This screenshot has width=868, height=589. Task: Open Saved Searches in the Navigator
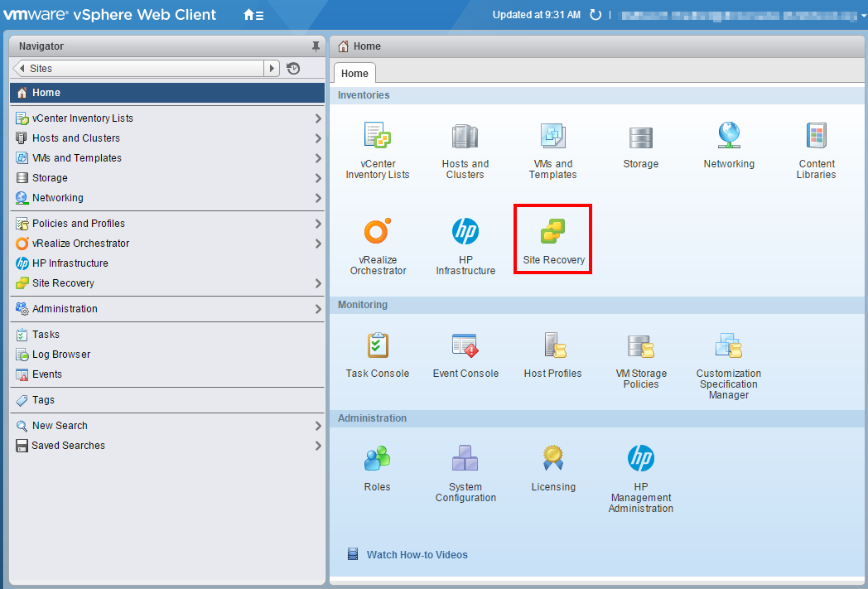pyautogui.click(x=167, y=446)
